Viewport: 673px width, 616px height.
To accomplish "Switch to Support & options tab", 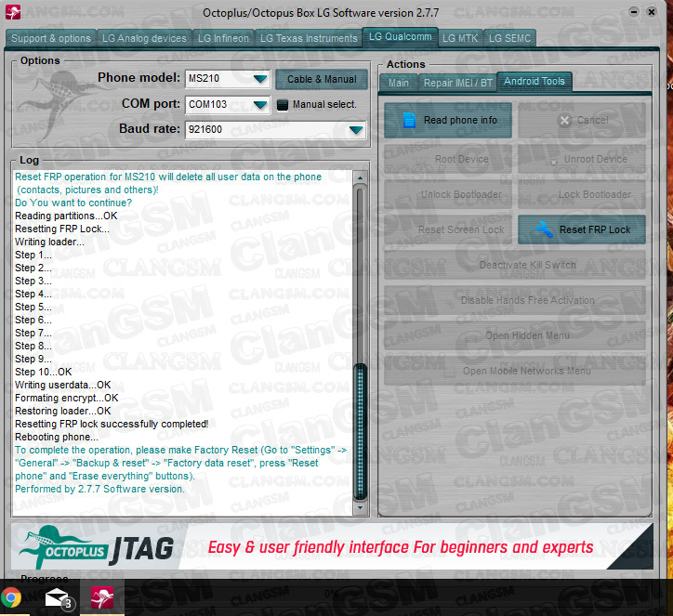I will tap(51, 38).
